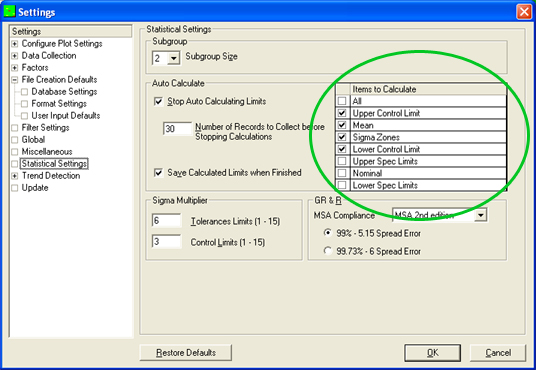This screenshot has height=370, width=536.
Task: Expand the Configure Plot Settings node
Action: point(15,44)
